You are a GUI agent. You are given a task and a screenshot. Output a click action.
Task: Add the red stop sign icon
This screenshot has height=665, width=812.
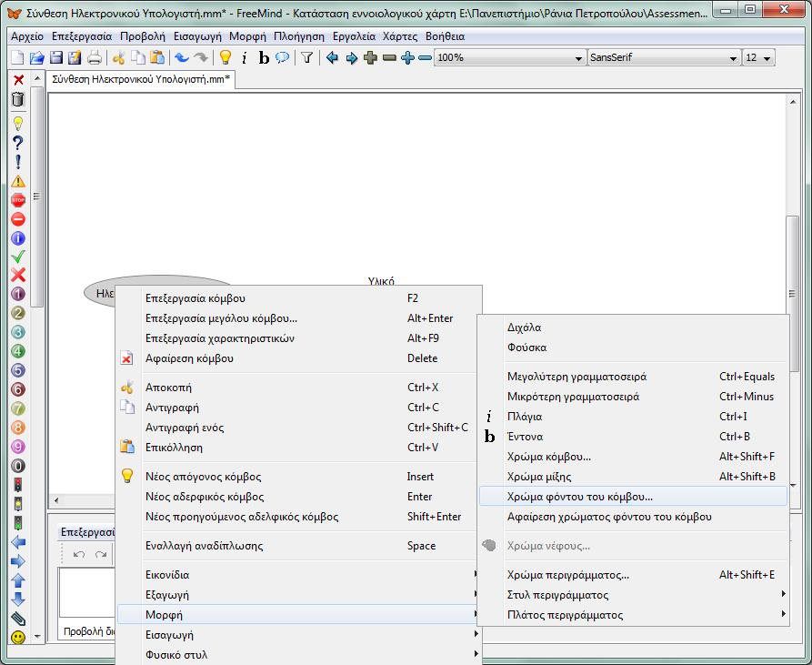pos(18,200)
